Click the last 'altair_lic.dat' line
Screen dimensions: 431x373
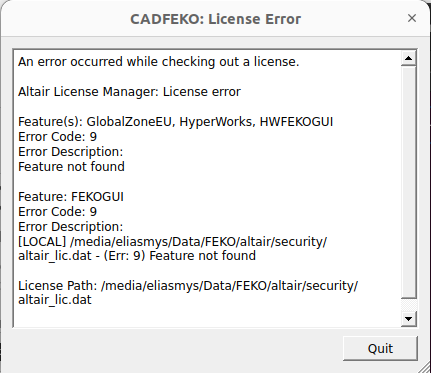point(55,300)
